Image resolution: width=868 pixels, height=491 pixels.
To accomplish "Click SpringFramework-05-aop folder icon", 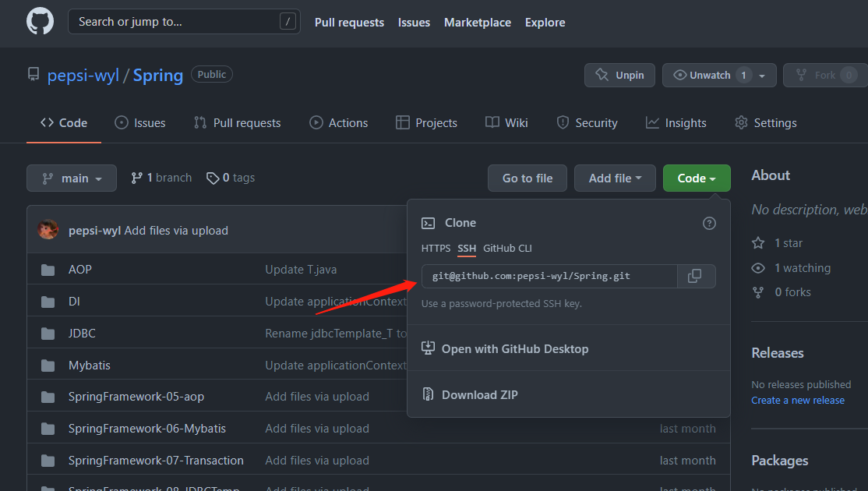I will [48, 397].
